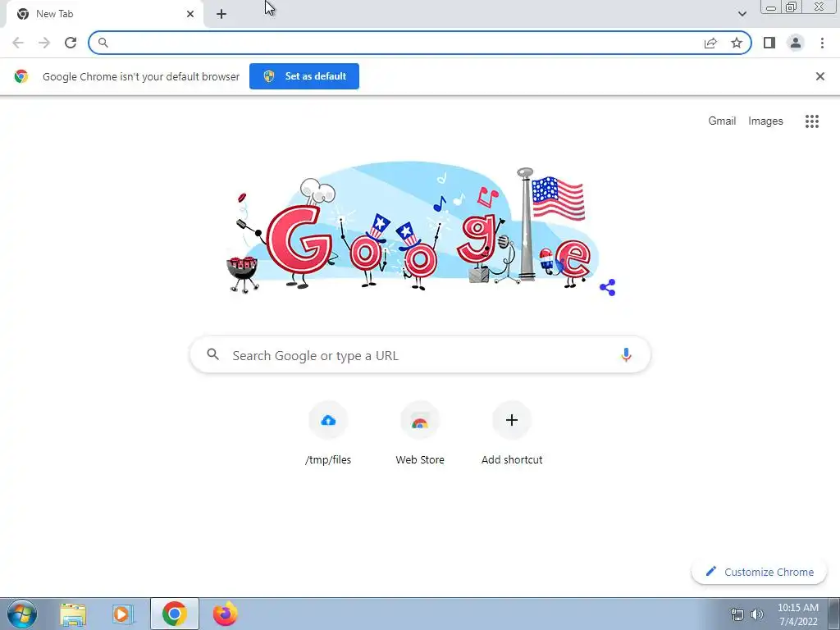This screenshot has width=840, height=630.
Task: Open the volume speaker tray icon
Action: tap(757, 614)
